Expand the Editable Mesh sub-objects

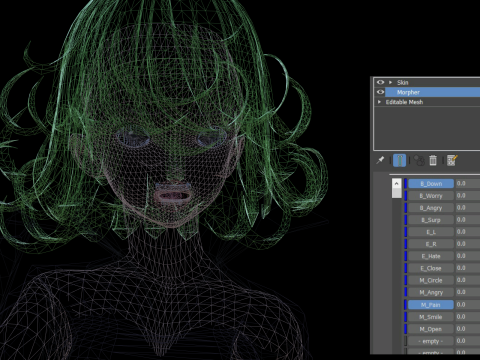379,102
